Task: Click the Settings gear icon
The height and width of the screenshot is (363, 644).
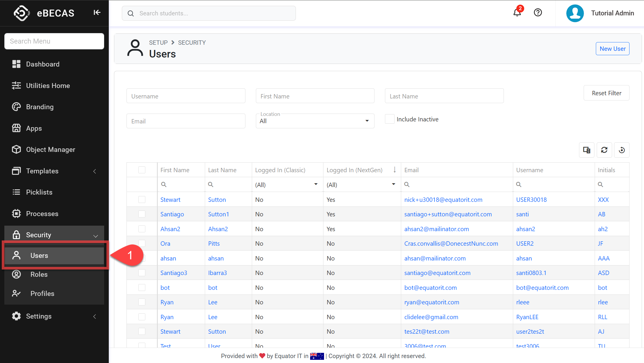Action: tap(16, 316)
